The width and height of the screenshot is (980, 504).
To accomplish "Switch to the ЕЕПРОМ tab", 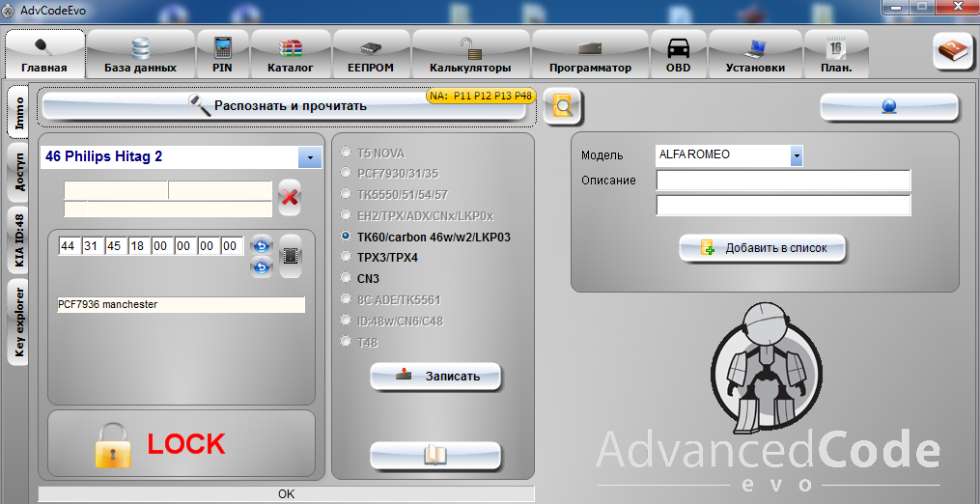I will click(x=371, y=54).
